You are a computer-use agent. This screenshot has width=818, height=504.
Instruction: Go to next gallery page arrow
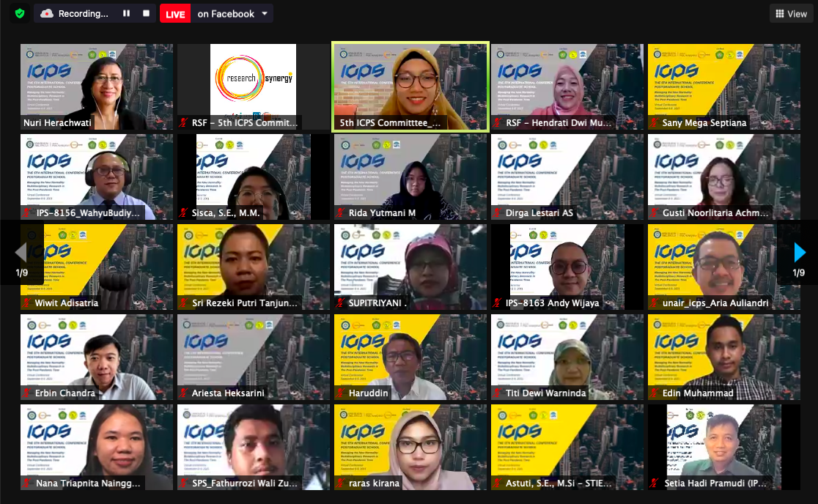[799, 253]
